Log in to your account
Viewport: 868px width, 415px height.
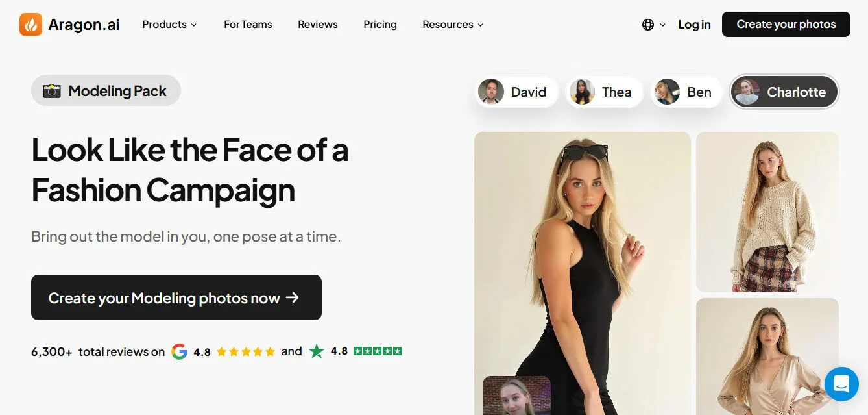pos(694,24)
